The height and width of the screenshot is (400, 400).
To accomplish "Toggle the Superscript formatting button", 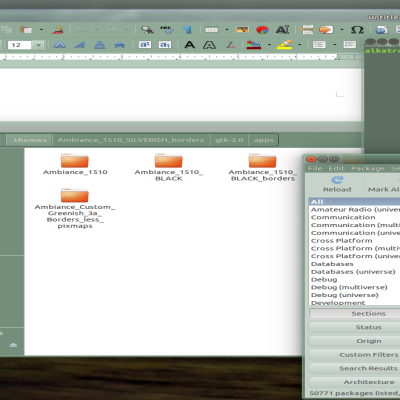I will (x=145, y=44).
